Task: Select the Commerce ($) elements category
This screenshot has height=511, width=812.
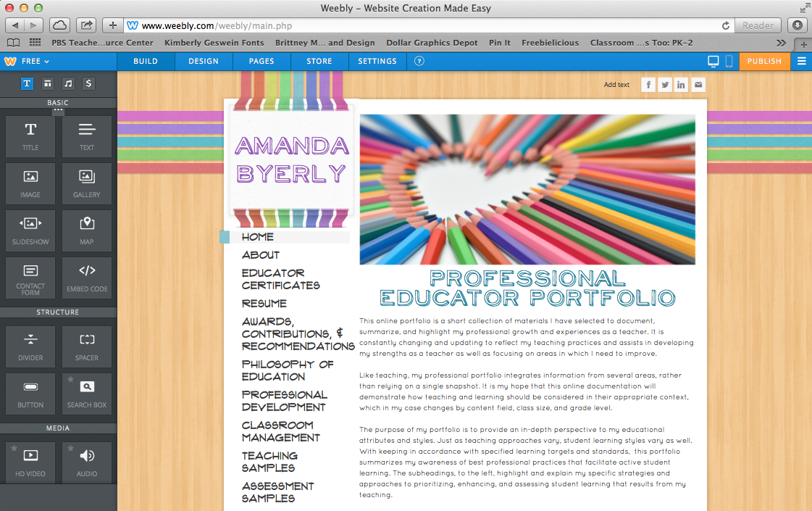Action: [x=88, y=83]
